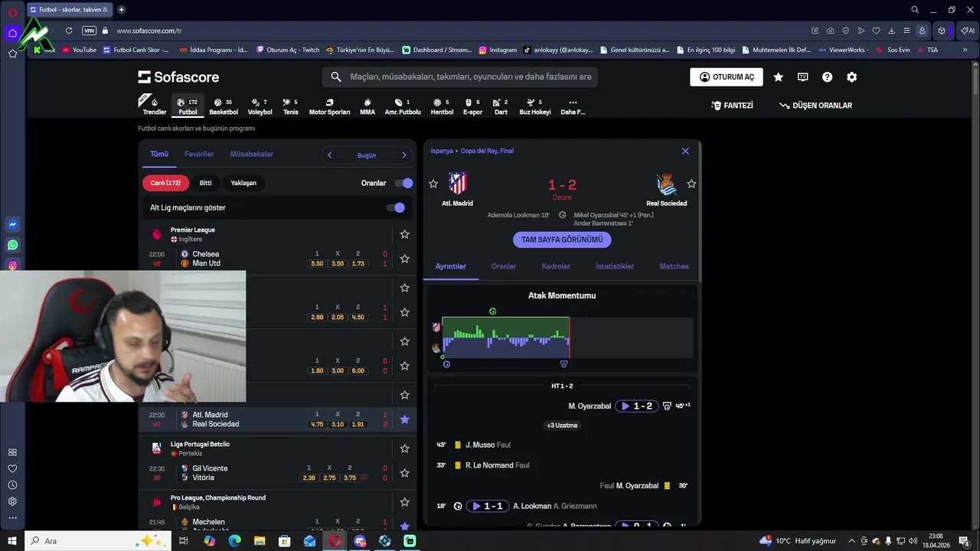This screenshot has height=551, width=980.
Task: Switch to Favoriler tab
Action: [199, 154]
